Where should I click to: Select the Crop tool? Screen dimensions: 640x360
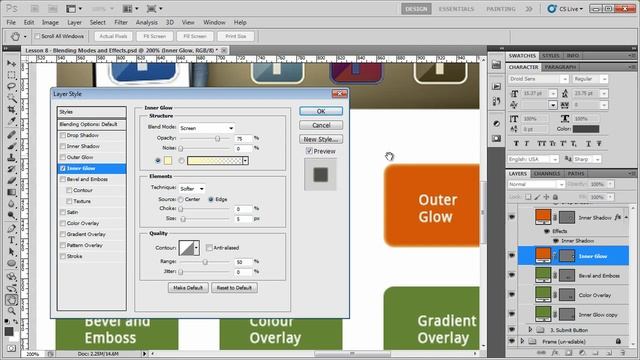point(11,109)
